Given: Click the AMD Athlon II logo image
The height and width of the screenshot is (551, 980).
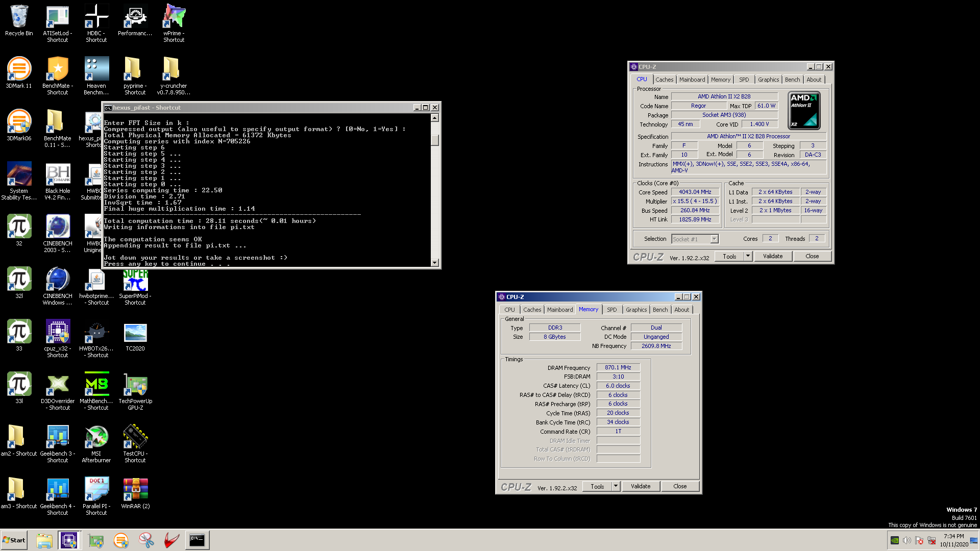Looking at the screenshot, I should click(x=804, y=110).
